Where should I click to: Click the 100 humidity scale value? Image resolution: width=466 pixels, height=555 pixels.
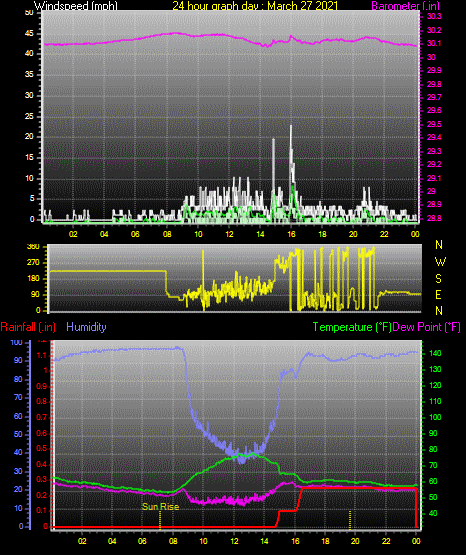(x=17, y=342)
